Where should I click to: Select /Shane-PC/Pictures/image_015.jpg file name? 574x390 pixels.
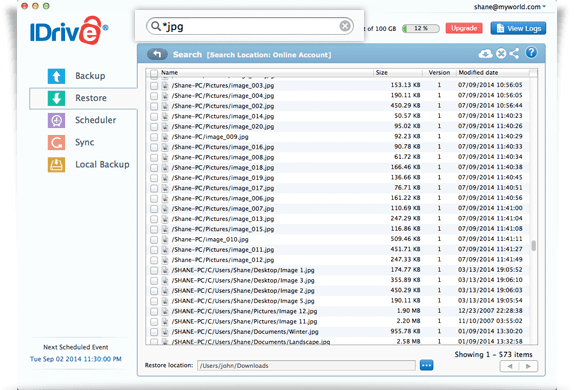click(x=223, y=229)
